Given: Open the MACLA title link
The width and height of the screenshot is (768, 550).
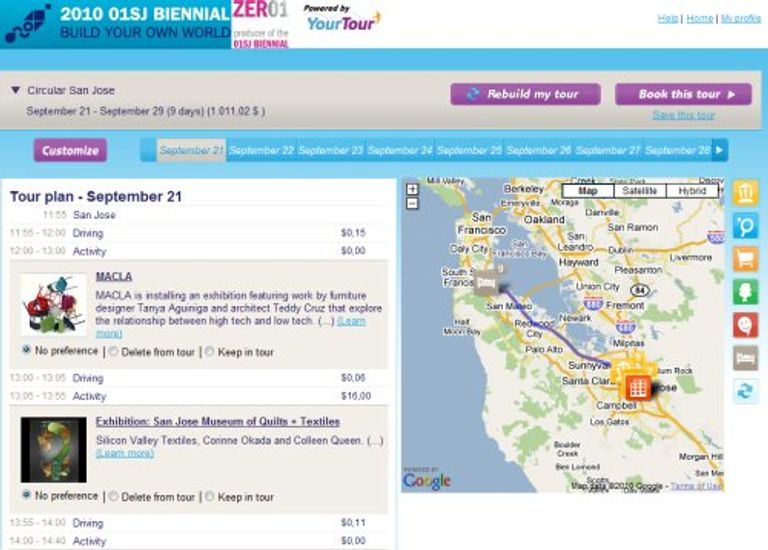Looking at the screenshot, I should click(114, 277).
